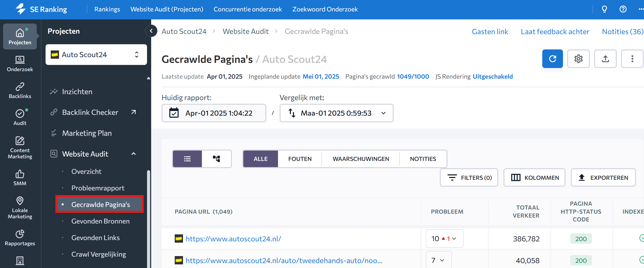Open FILTERS (0) button
The image size is (644, 268).
click(x=469, y=178)
